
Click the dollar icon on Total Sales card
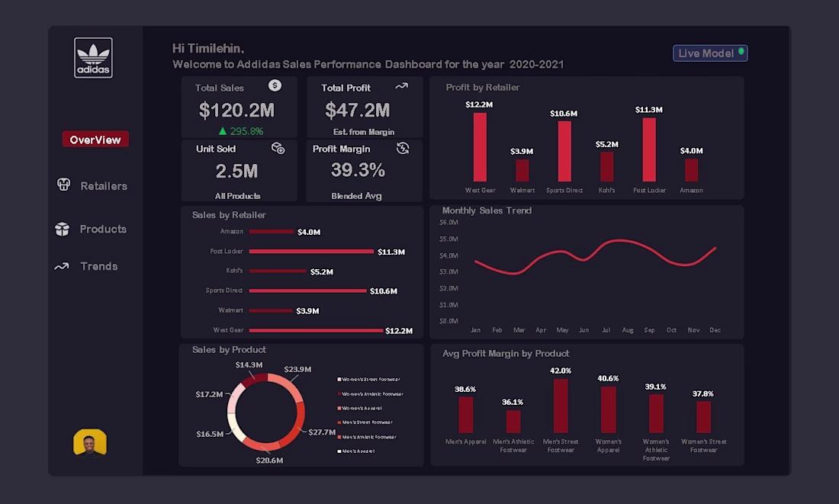coord(275,85)
